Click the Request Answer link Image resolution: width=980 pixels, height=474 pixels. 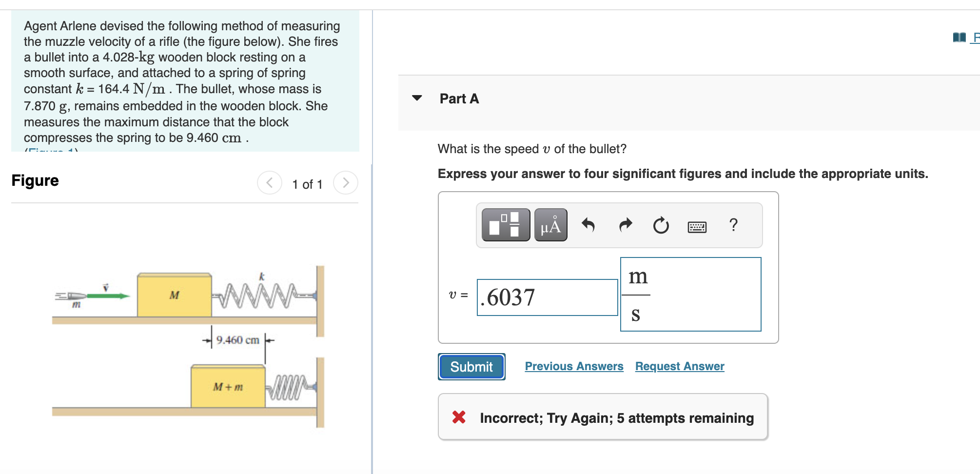coord(680,366)
